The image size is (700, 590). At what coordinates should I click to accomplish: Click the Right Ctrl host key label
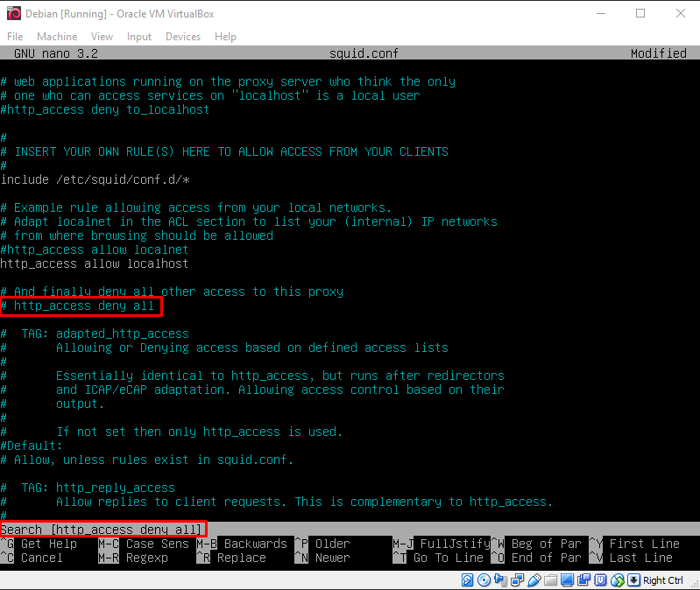(x=663, y=580)
